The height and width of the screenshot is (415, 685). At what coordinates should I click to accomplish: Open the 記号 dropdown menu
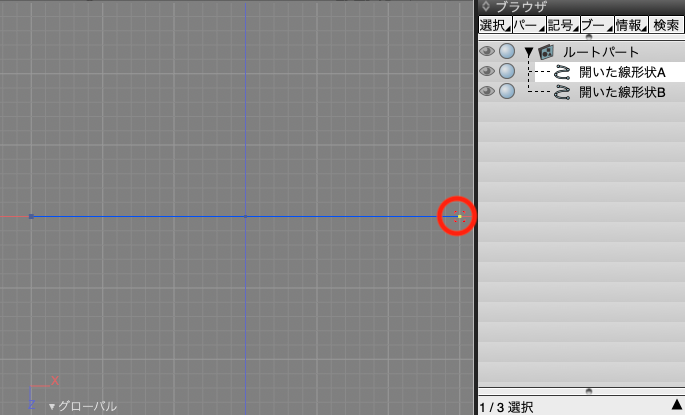(561, 25)
